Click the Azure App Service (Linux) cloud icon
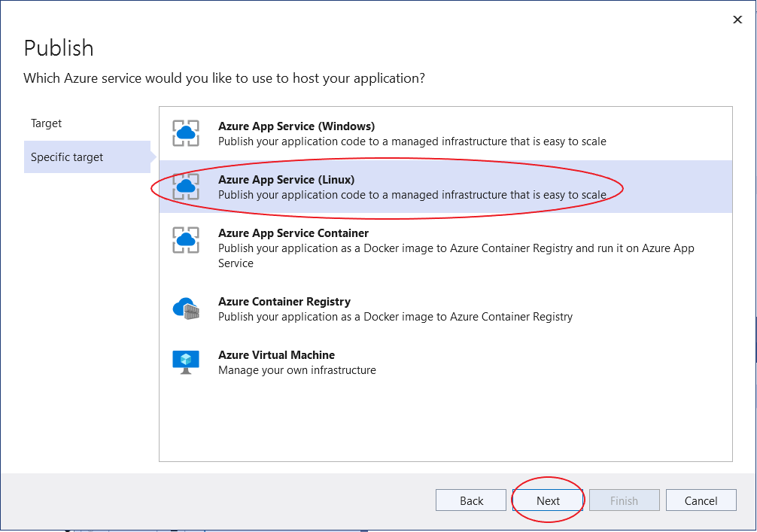Viewport: 757px width, 532px height. pos(186,187)
